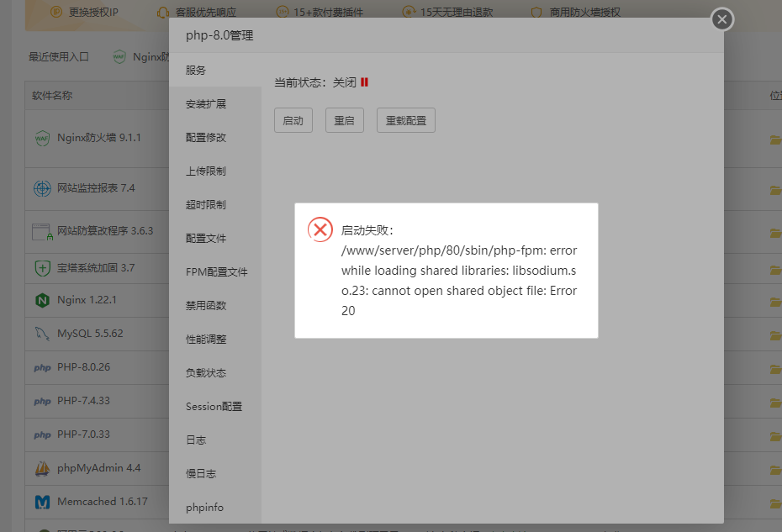This screenshot has height=532, width=782.
Task: Open the FPM配置文件 tab
Action: pyautogui.click(x=215, y=271)
